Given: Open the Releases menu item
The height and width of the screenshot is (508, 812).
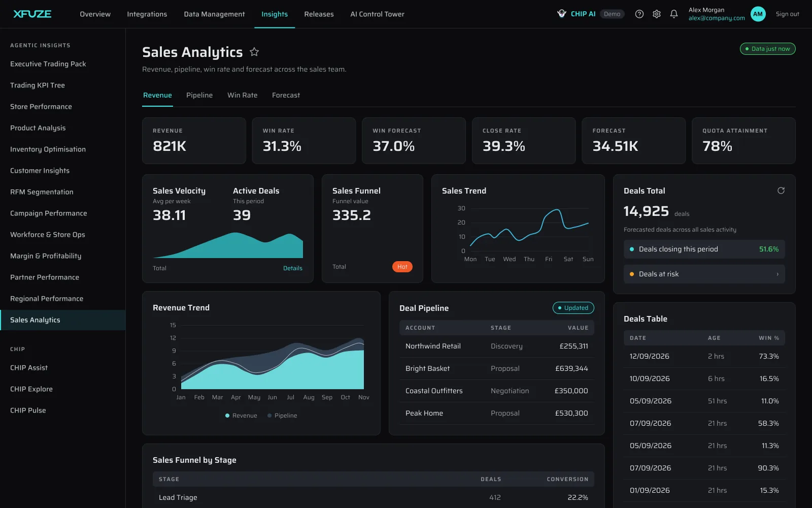Looking at the screenshot, I should tap(319, 14).
